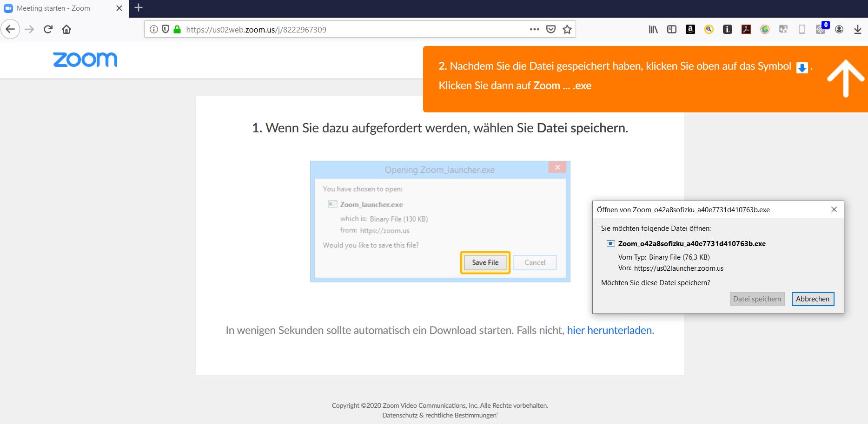Show site information icon in address bar
The width and height of the screenshot is (868, 424).
click(153, 29)
